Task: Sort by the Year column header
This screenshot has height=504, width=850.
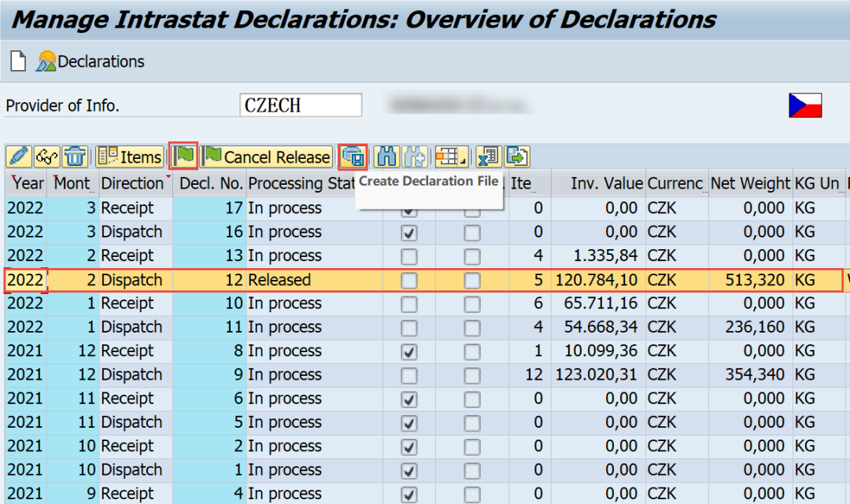Action: click(x=28, y=183)
